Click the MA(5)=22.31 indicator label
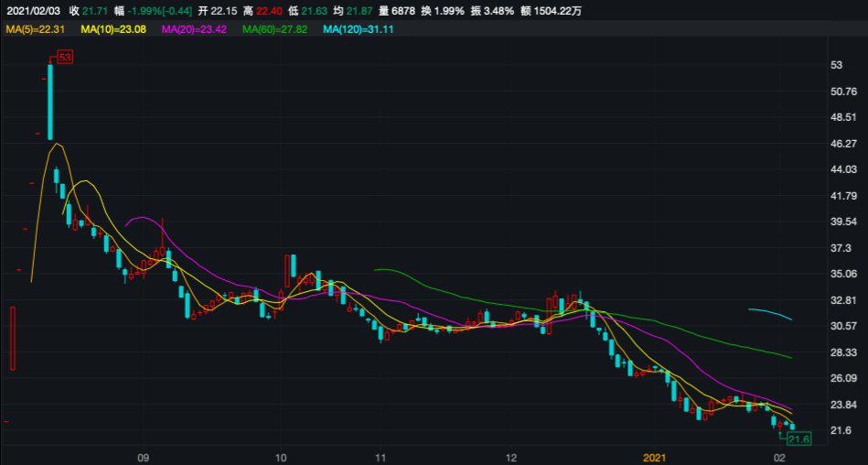This screenshot has width=868, height=465. [35, 29]
